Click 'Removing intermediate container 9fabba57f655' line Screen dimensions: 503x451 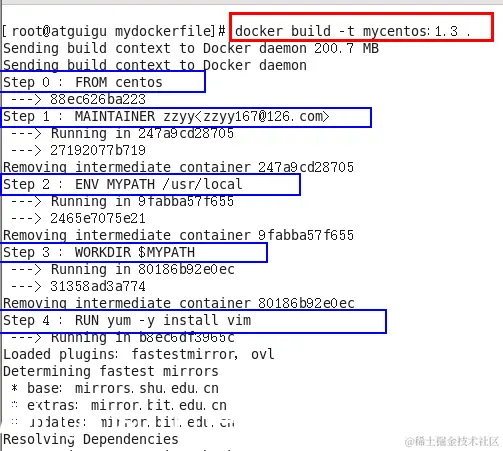(178, 235)
